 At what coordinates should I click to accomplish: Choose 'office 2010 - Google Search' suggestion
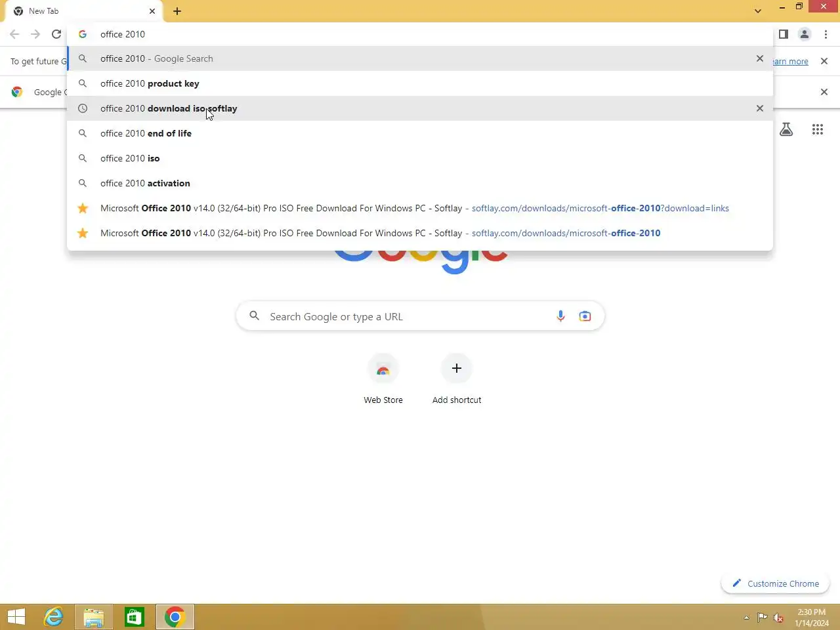420,58
